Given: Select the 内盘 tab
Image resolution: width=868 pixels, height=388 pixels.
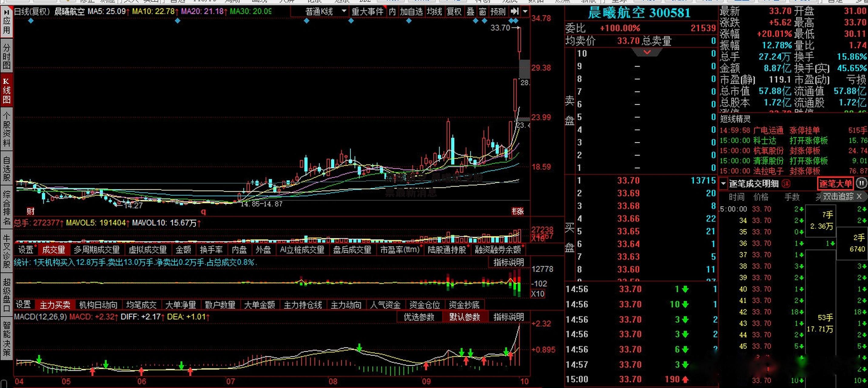Looking at the screenshot, I should [239, 249].
